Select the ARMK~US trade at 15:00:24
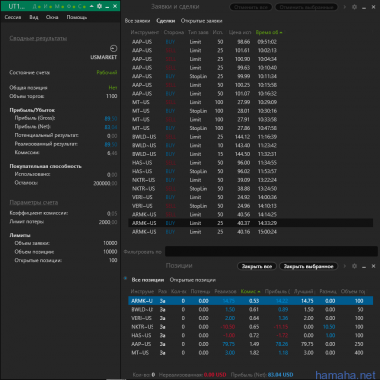This screenshot has height=380, width=380. 250,232
